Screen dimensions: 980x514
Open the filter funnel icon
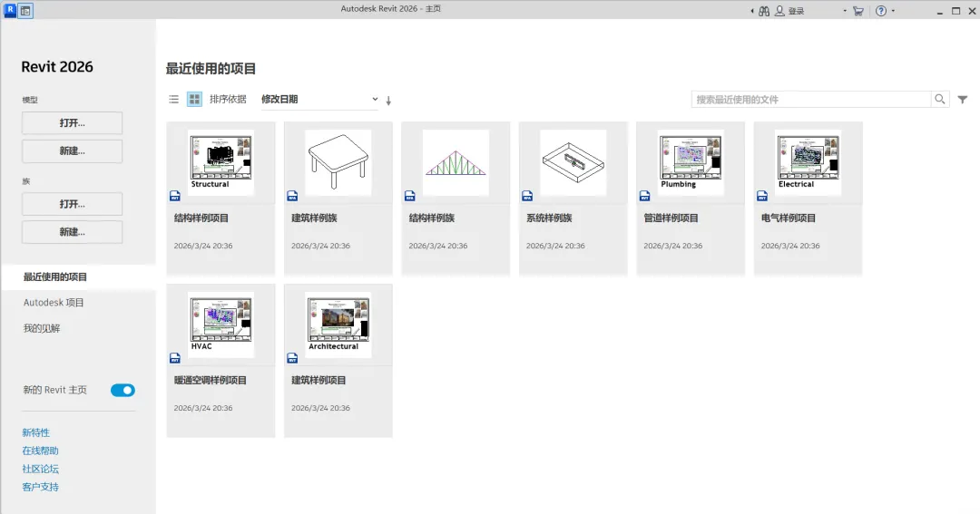[963, 100]
